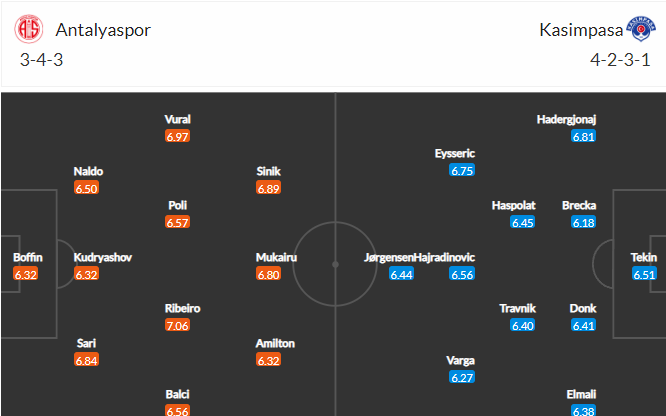Screen dimensions: 666x416
Task: Select Hajradinovic's 6.56 rating badge
Action: (462, 275)
